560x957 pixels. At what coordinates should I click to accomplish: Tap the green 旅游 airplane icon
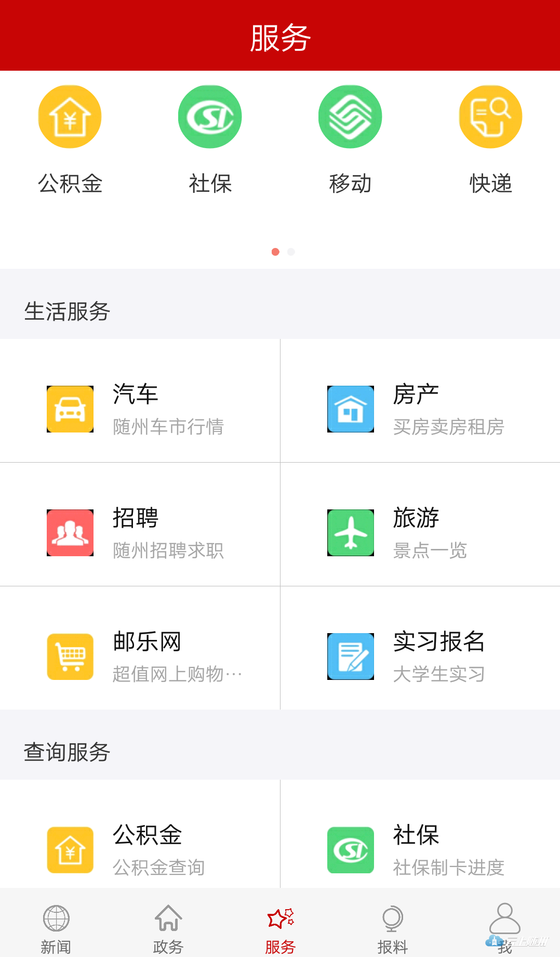pyautogui.click(x=351, y=533)
